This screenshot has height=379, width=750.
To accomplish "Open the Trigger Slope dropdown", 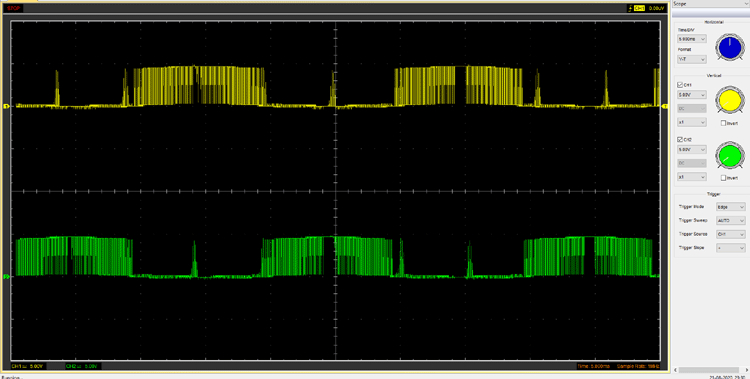I will click(x=730, y=248).
